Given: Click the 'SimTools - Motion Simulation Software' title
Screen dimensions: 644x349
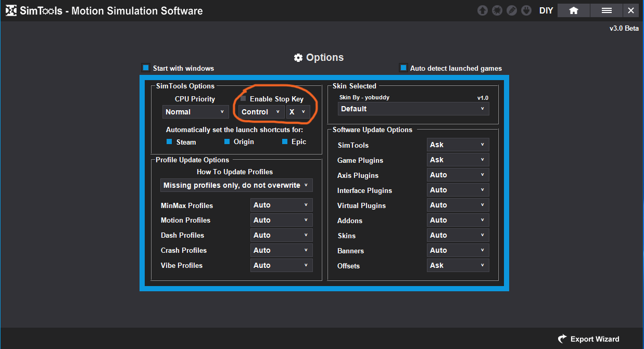Looking at the screenshot, I should [111, 10].
